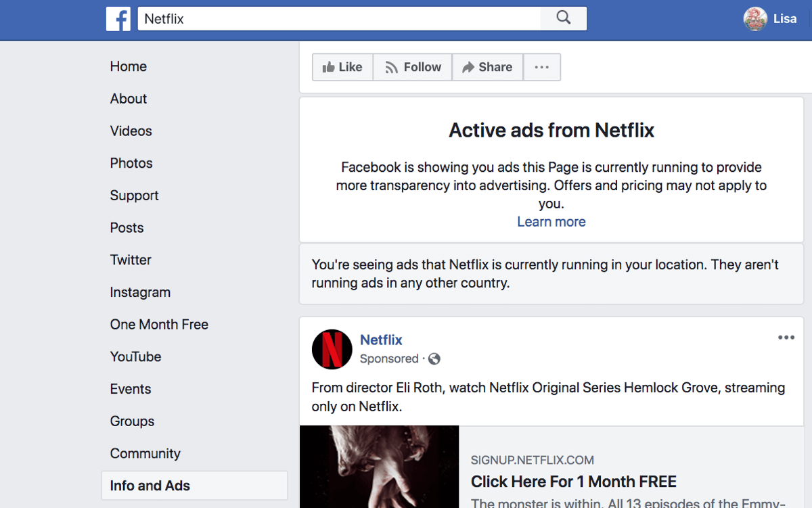Follow the Netflix page

click(413, 67)
